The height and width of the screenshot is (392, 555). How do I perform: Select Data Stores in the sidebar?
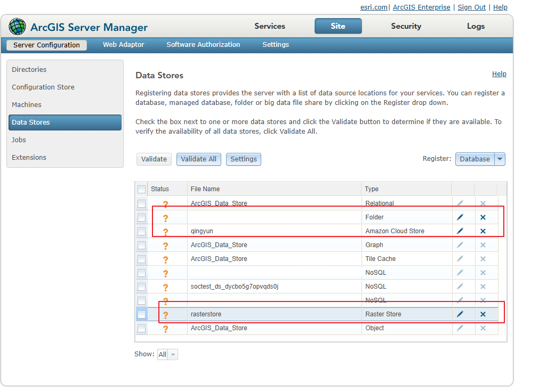tap(65, 123)
